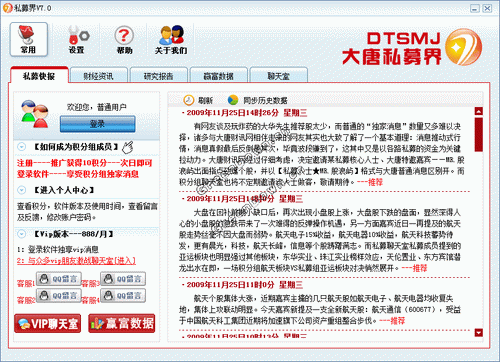Switch to the 聊天室 tab
The height and width of the screenshot is (362, 500).
(279, 76)
